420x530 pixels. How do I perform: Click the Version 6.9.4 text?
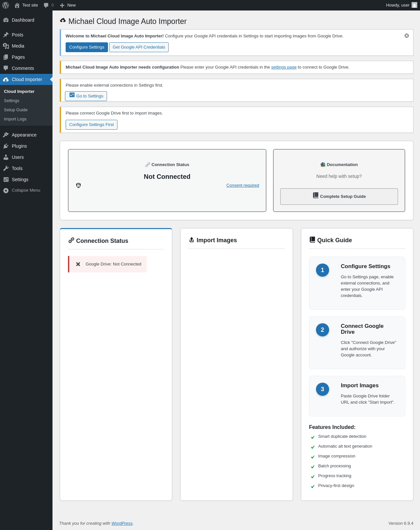[401, 523]
